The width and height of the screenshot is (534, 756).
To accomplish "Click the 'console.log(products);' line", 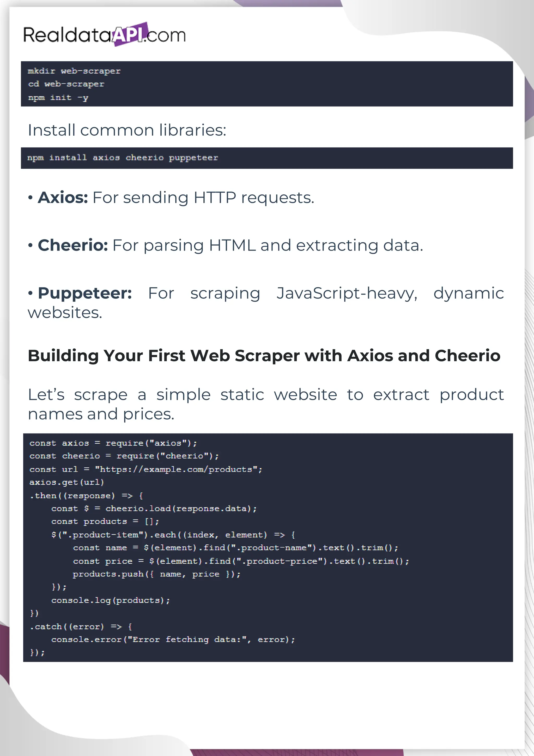I will coord(111,600).
